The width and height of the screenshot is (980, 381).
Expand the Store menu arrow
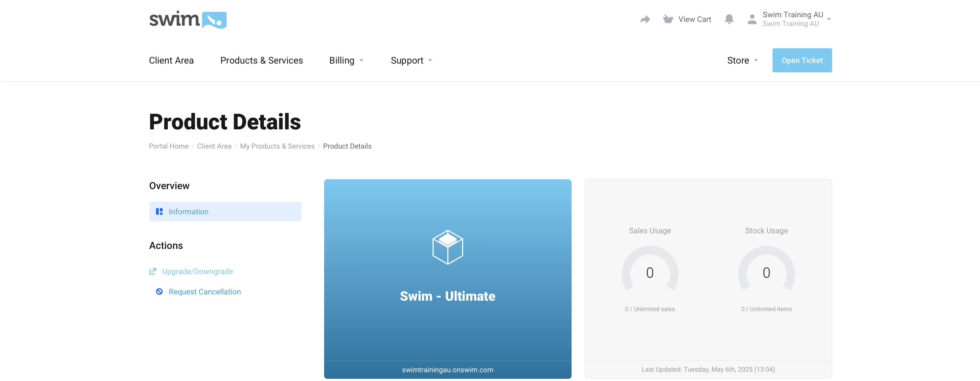pyautogui.click(x=756, y=60)
